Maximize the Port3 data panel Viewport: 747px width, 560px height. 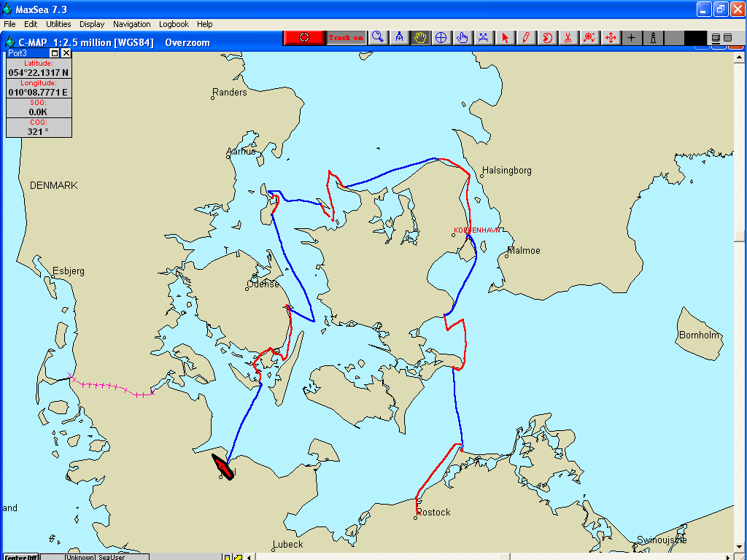coord(55,53)
